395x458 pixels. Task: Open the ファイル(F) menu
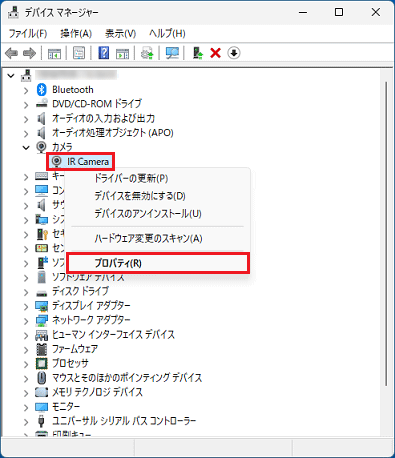[x=28, y=34]
